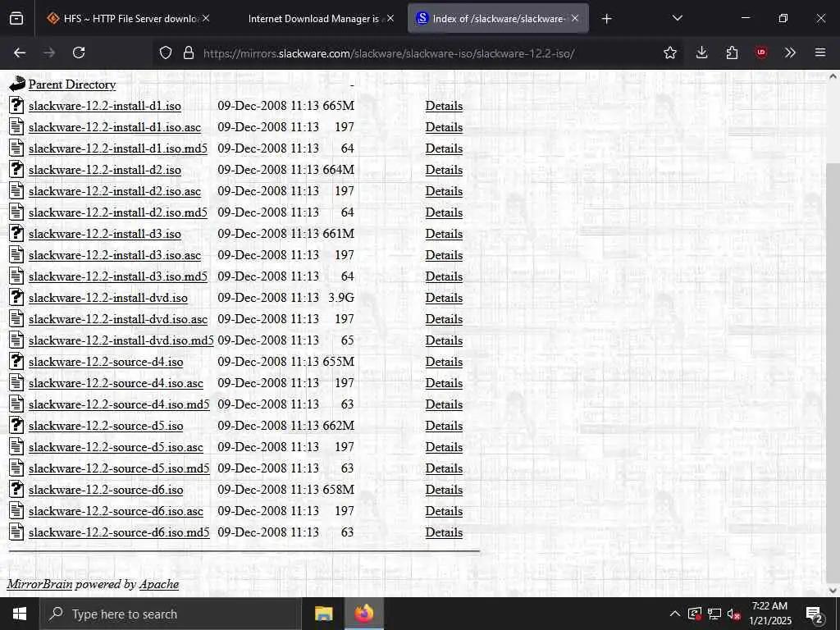Download slackware-12.2-install-dvd.iso

[108, 298]
